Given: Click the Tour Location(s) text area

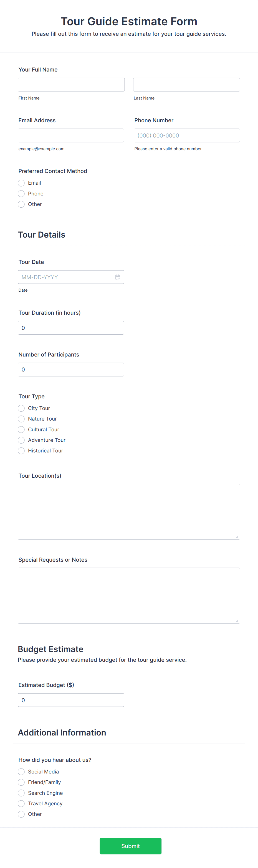Looking at the screenshot, I should (x=128, y=511).
